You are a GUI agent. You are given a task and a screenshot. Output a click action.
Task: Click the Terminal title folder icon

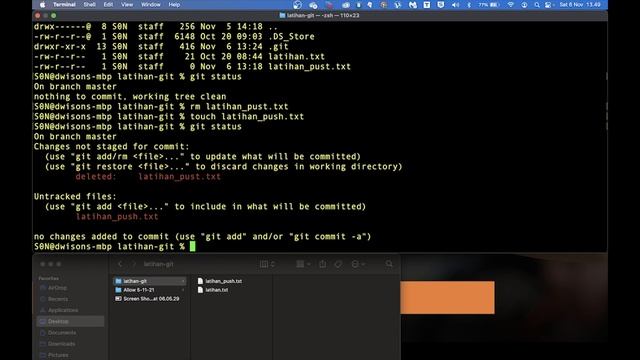[x=282, y=16]
